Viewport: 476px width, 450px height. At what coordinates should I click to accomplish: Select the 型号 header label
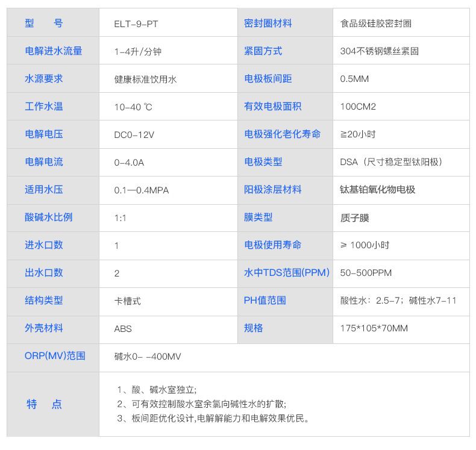(x=43, y=23)
